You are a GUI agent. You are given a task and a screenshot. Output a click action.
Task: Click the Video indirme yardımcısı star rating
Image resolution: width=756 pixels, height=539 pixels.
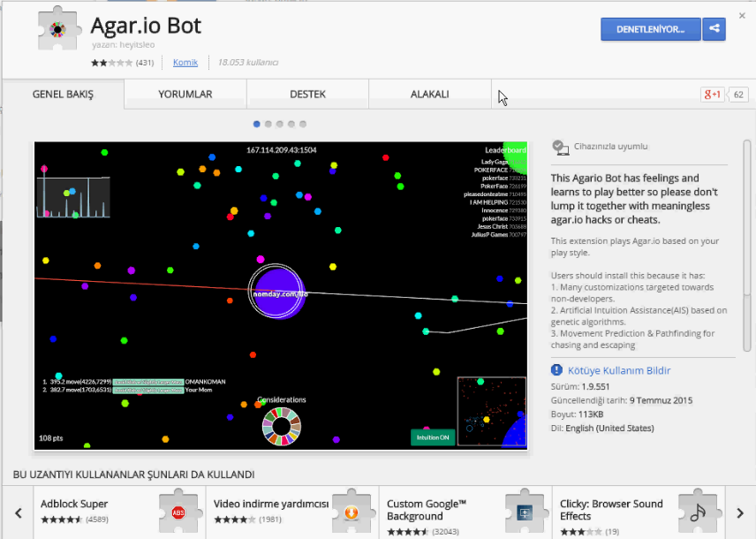click(x=234, y=520)
